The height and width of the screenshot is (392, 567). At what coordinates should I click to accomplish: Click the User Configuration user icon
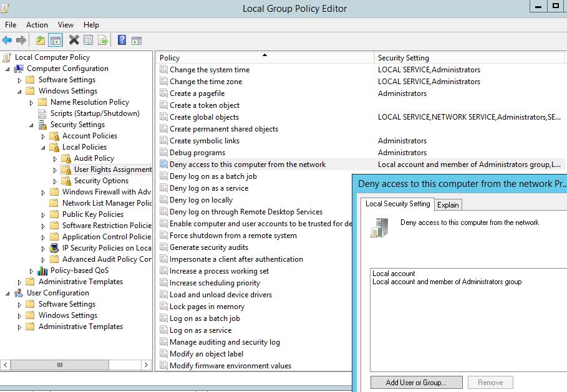coord(19,293)
